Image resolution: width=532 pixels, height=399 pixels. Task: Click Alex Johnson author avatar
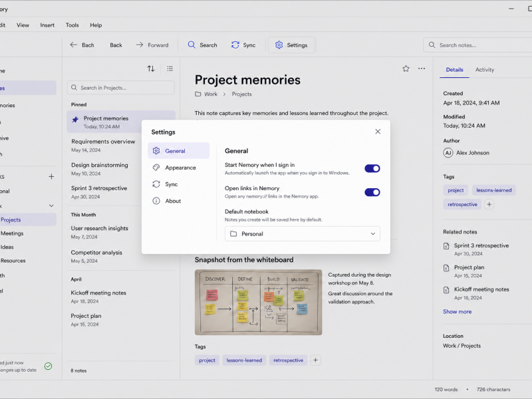[x=448, y=153]
